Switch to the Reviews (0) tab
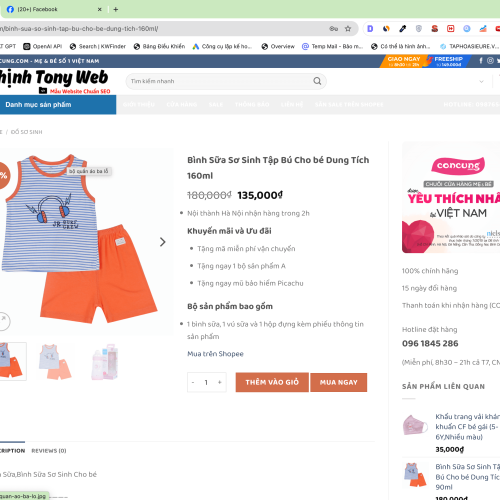The image size is (500, 500). pyautogui.click(x=49, y=451)
